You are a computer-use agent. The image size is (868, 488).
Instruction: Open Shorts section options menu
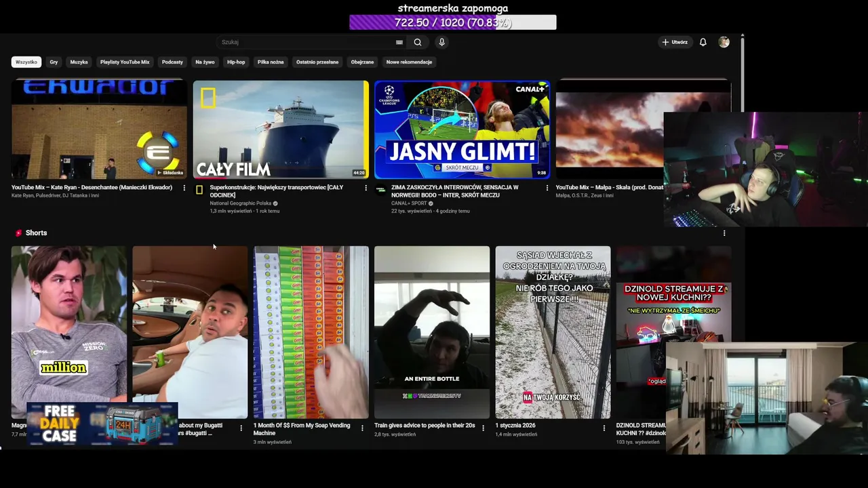[x=724, y=233]
